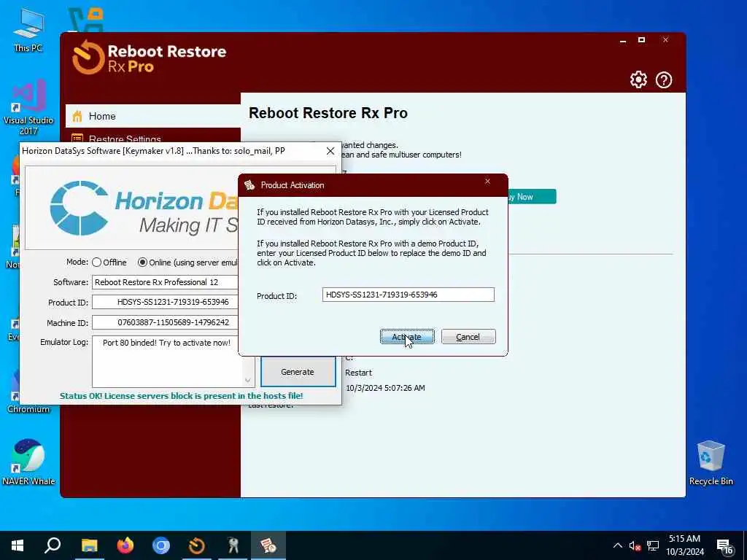Click the Generate button
747x560 pixels.
pyautogui.click(x=298, y=372)
